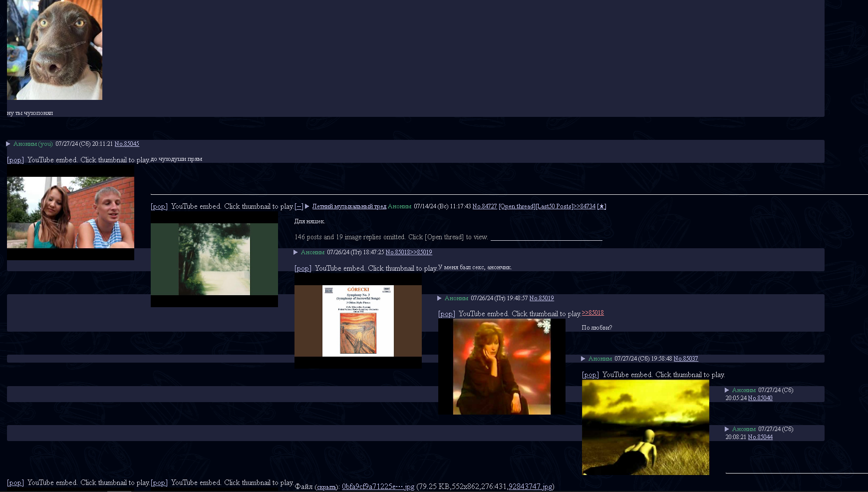Expand the post menu arrow for No.85037

583,359
